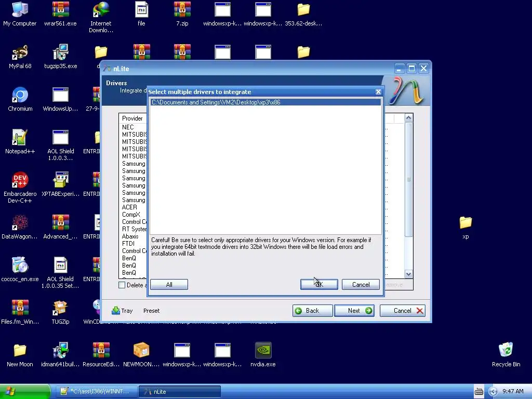Launch MyPal 68 browser shortcut
532x399 pixels.
pos(20,57)
